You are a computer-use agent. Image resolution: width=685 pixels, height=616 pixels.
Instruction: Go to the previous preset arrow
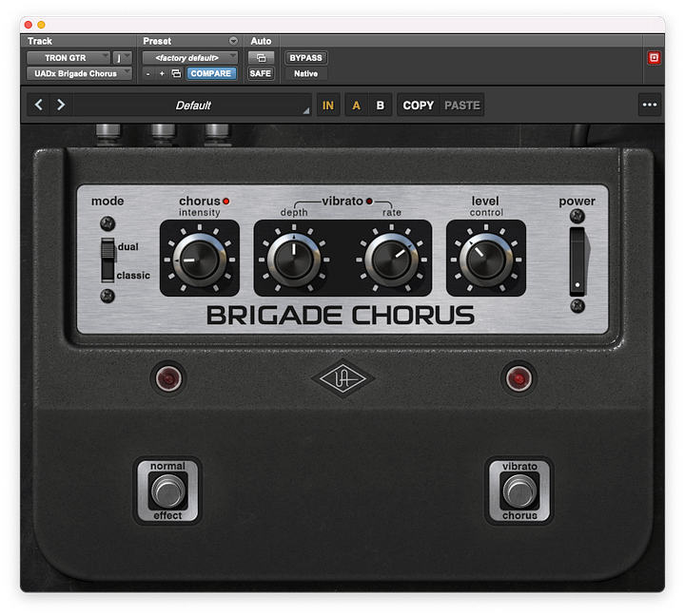tap(39, 105)
